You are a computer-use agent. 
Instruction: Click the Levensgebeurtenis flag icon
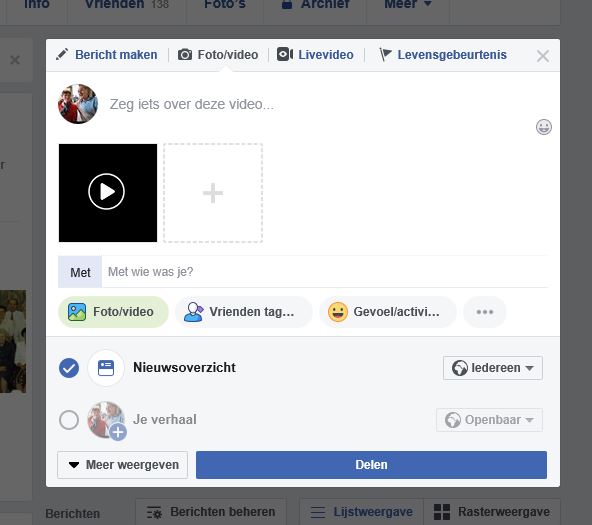coord(385,54)
